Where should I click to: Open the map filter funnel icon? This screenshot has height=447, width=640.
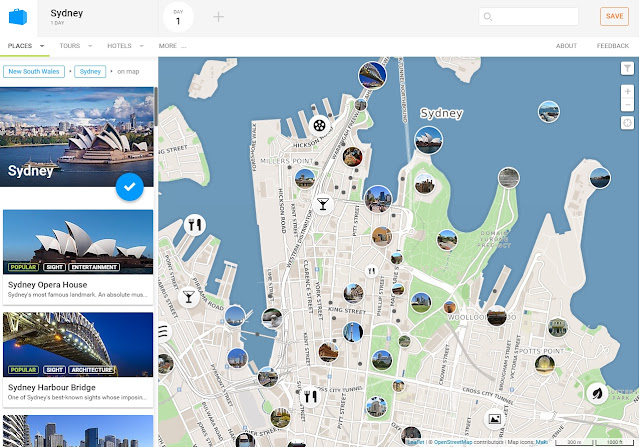627,68
